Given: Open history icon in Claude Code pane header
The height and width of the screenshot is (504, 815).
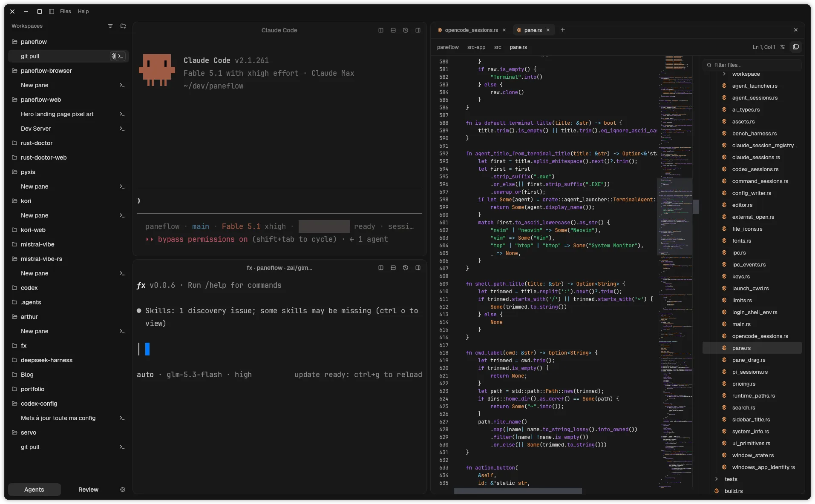Looking at the screenshot, I should click(406, 30).
